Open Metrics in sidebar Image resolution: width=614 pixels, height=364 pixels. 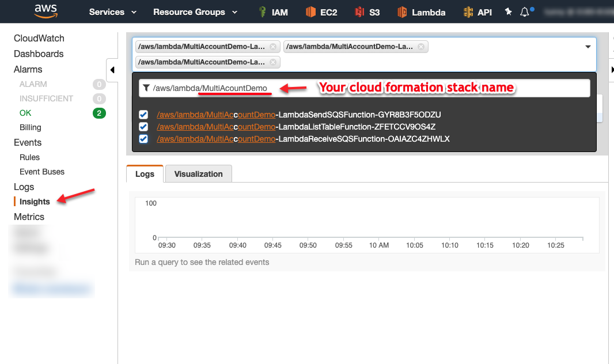[x=29, y=217]
